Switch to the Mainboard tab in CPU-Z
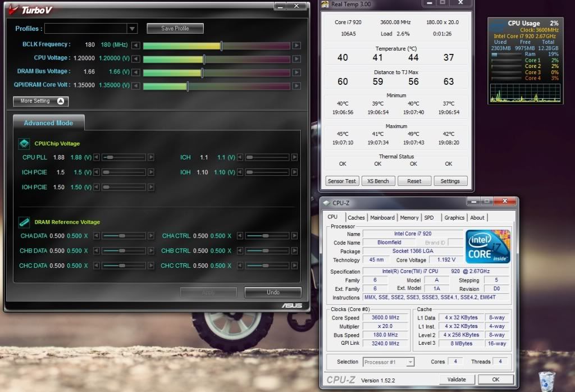The width and height of the screenshot is (575, 392). [x=382, y=217]
